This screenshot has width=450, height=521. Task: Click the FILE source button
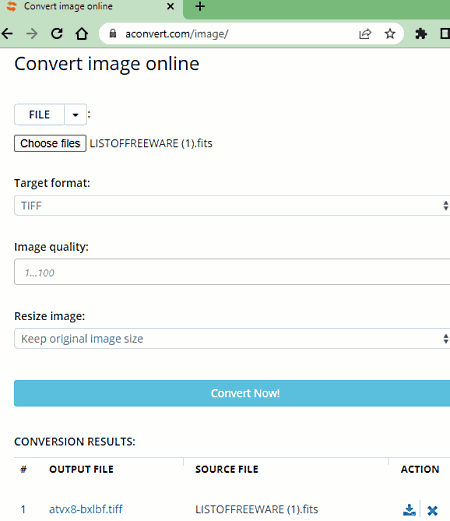pyautogui.click(x=39, y=115)
